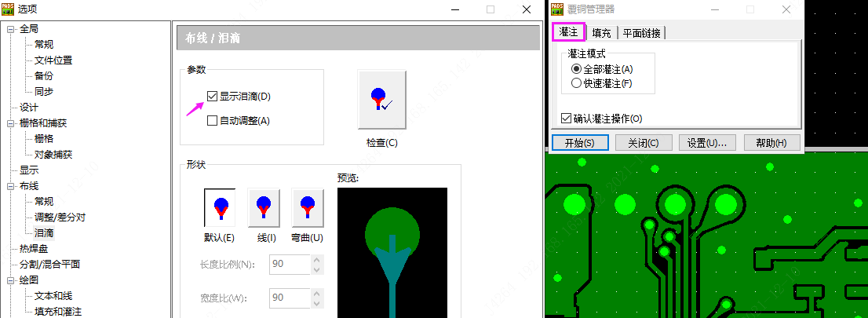Select the Line (线) teardrop shape icon
The image size is (868, 318).
[x=264, y=208]
